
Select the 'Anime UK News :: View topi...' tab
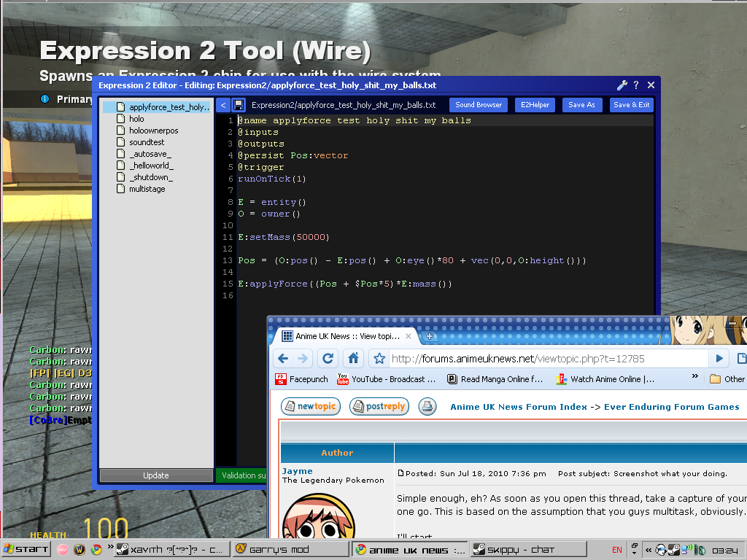point(347,336)
